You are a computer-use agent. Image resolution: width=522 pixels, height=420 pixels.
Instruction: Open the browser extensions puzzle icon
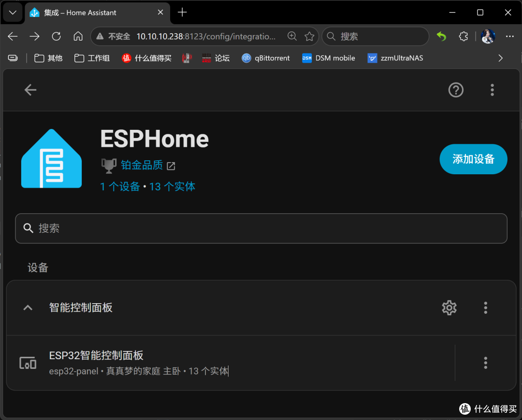(x=464, y=36)
